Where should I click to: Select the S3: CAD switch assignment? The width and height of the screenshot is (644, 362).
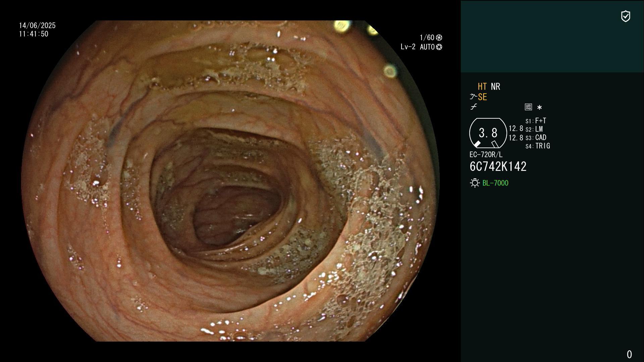pyautogui.click(x=536, y=137)
